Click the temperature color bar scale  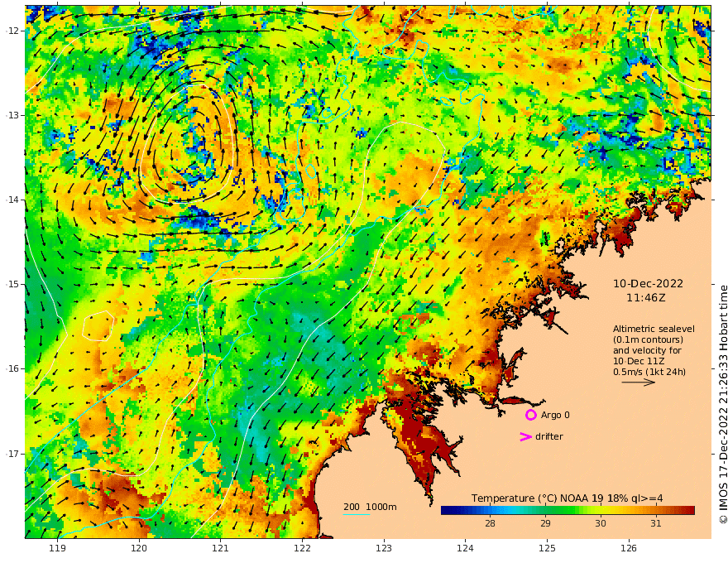coord(568,511)
